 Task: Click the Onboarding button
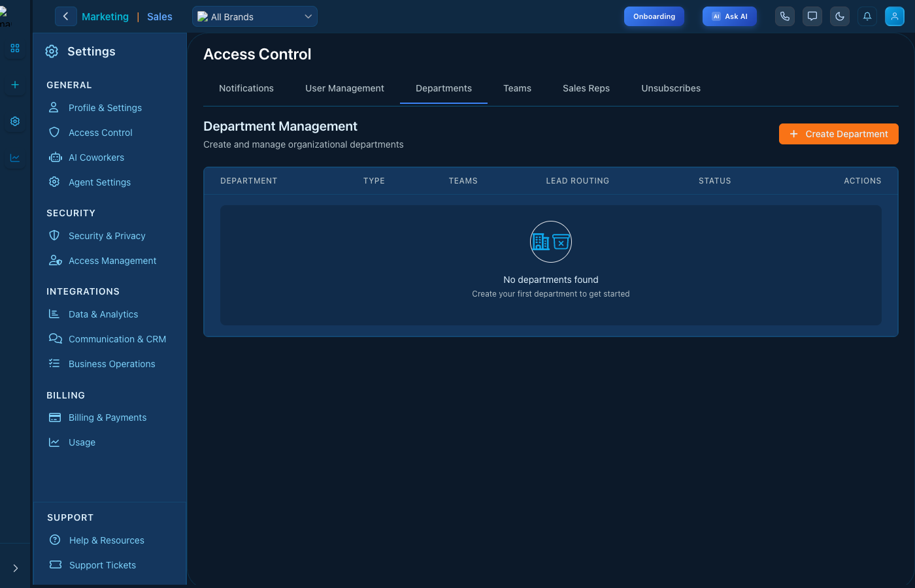point(654,16)
